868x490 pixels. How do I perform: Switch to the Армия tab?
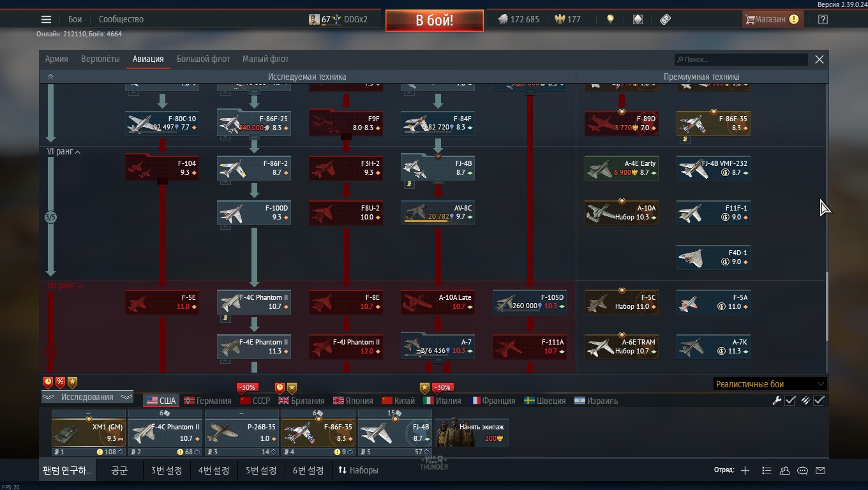[x=57, y=59]
